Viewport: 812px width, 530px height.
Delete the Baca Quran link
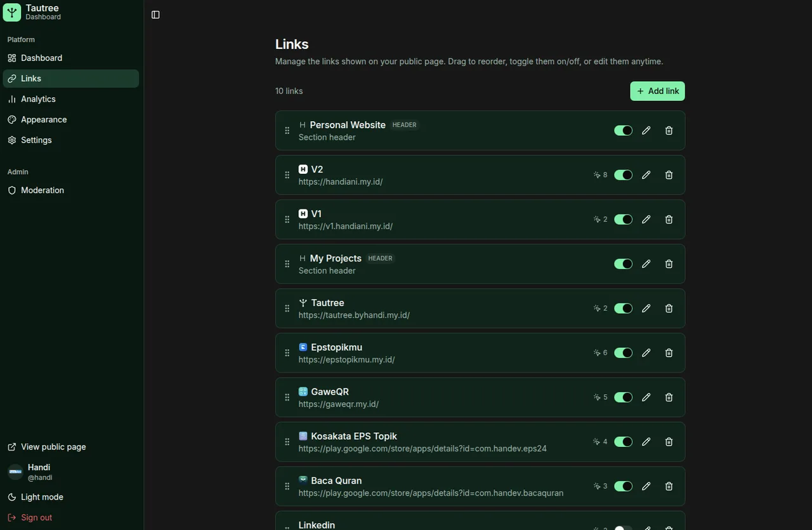[669, 486]
